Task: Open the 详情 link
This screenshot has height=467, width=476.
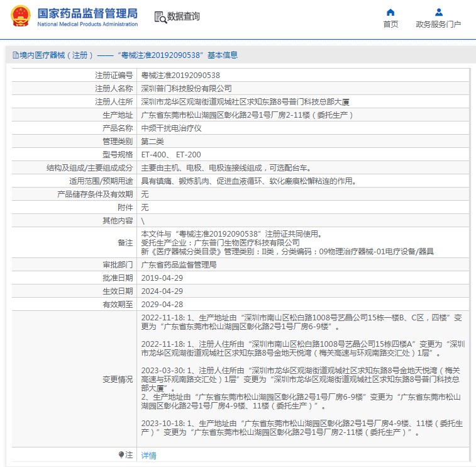Action: tap(149, 455)
